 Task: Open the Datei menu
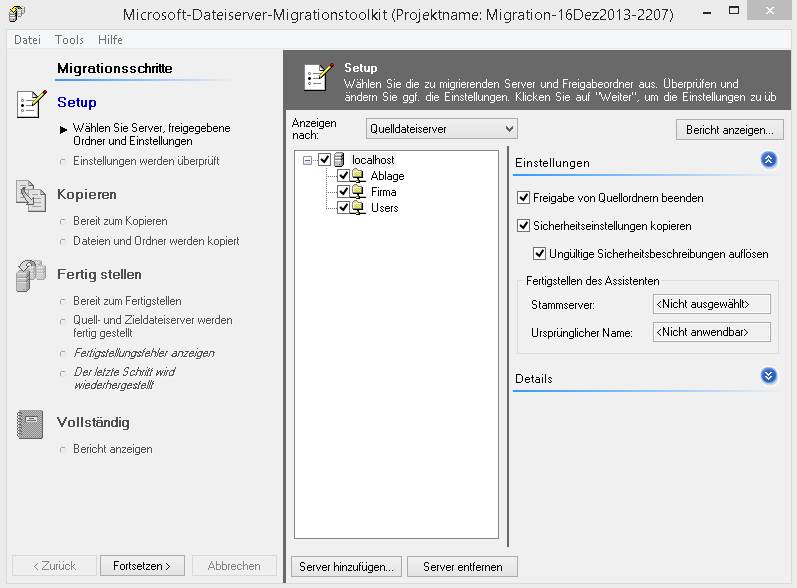[x=27, y=40]
